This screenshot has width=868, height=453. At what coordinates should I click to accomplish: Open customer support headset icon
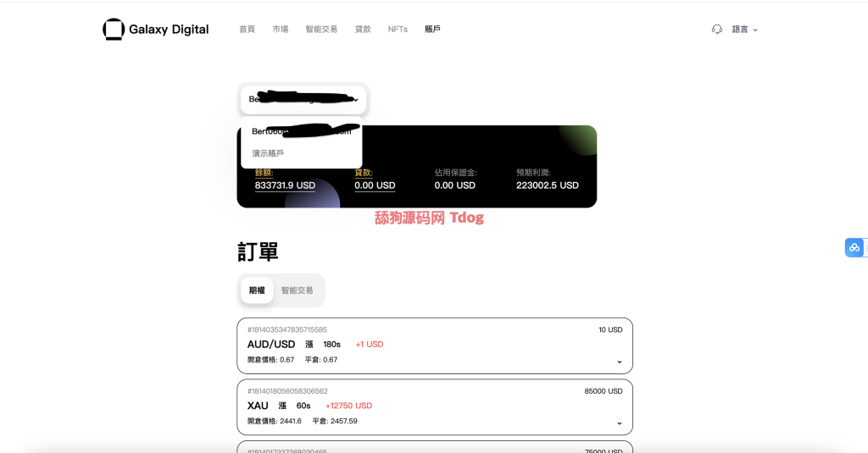pyautogui.click(x=717, y=30)
